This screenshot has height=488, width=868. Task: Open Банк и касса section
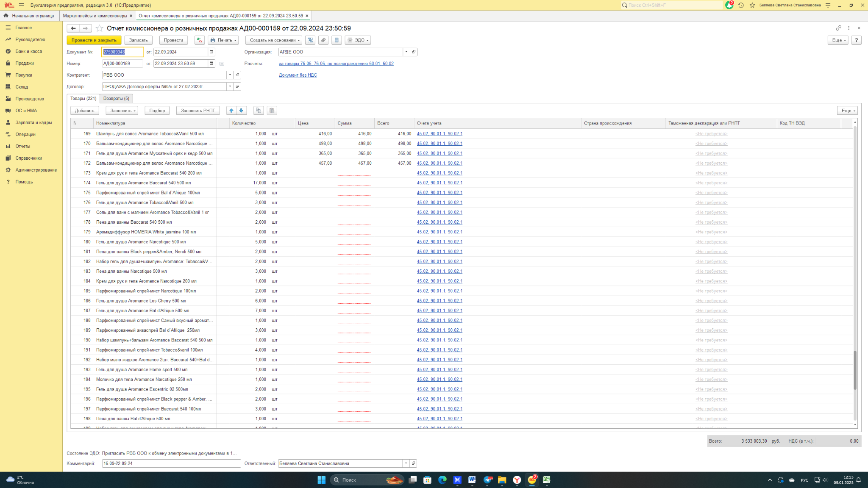click(29, 51)
